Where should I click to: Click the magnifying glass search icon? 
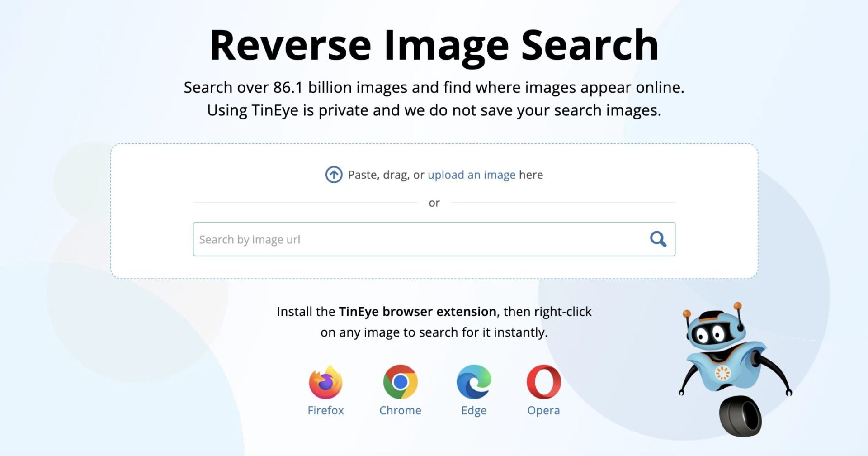click(x=658, y=239)
